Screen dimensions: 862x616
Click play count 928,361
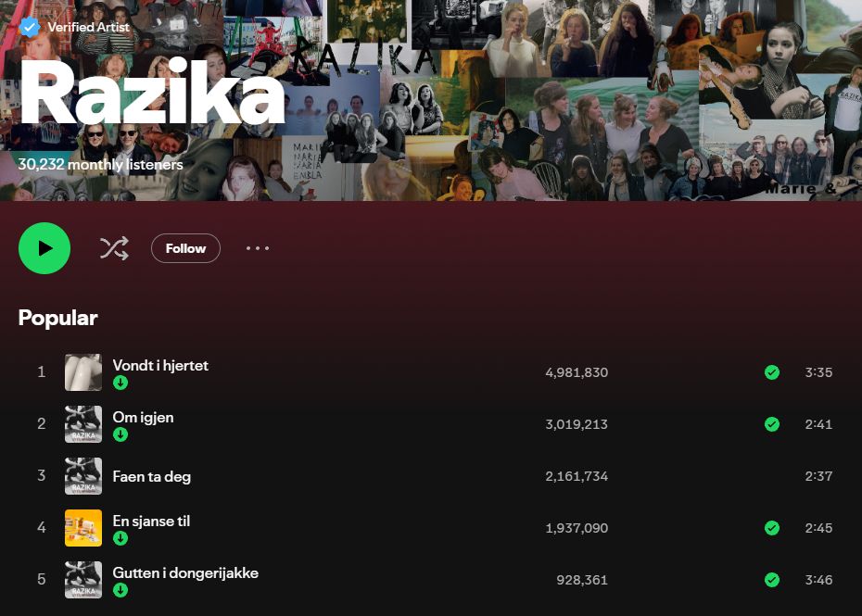pyautogui.click(x=582, y=580)
